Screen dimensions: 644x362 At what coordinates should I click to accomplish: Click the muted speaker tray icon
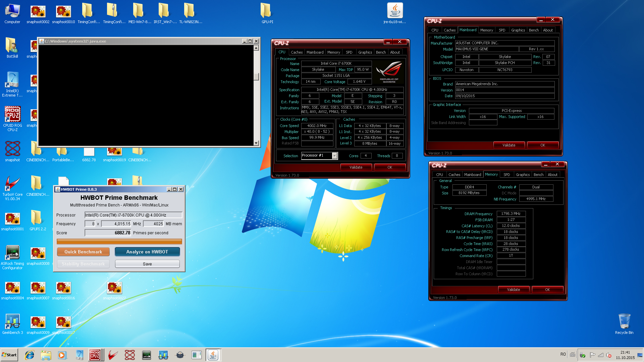pos(609,355)
